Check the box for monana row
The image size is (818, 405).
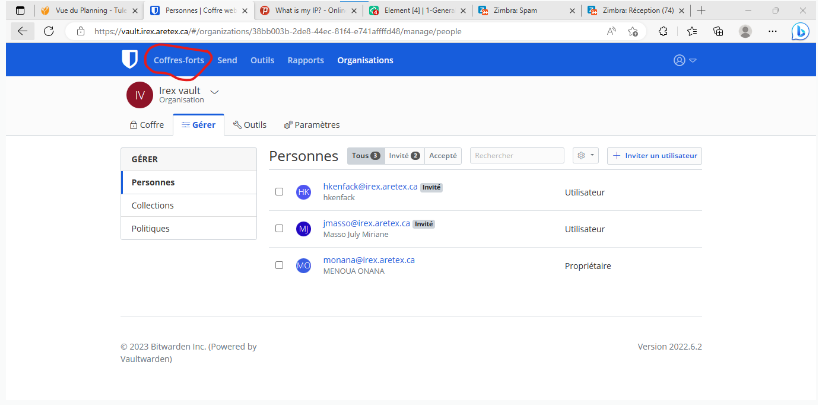click(x=279, y=265)
